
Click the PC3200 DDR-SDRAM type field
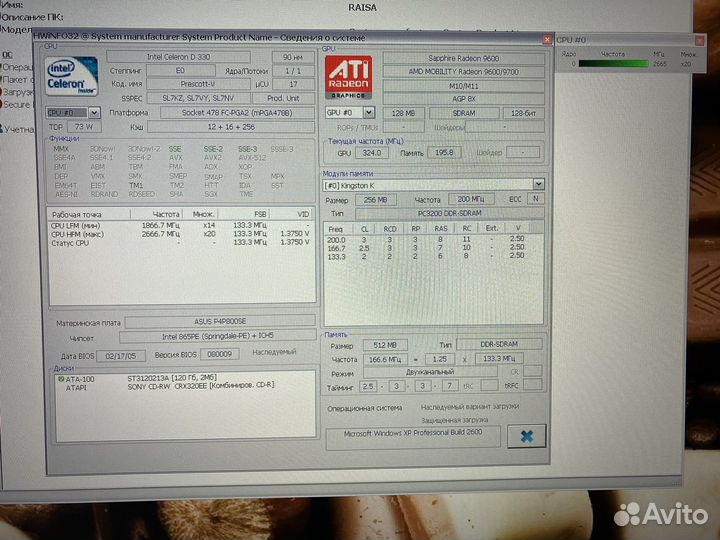[x=450, y=214]
